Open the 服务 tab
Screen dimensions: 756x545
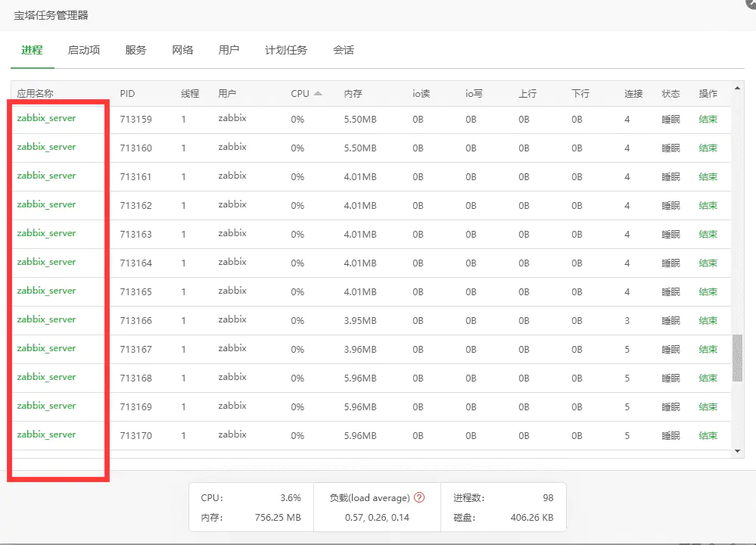tap(135, 50)
